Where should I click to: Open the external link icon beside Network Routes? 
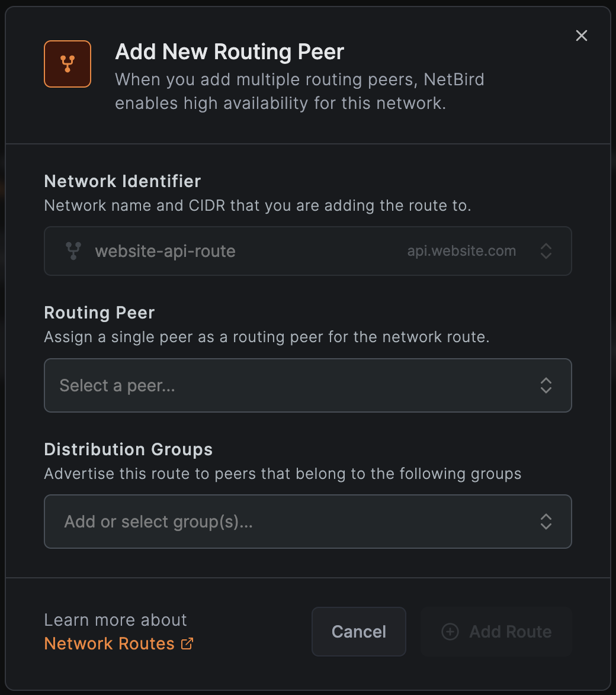tap(188, 643)
